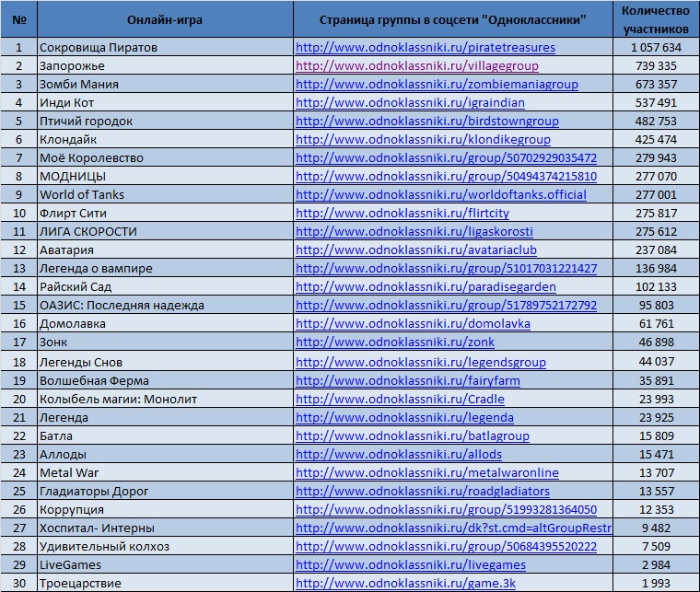Select the cell 'Клондайк'
The width and height of the screenshot is (700, 592).
coord(165,139)
